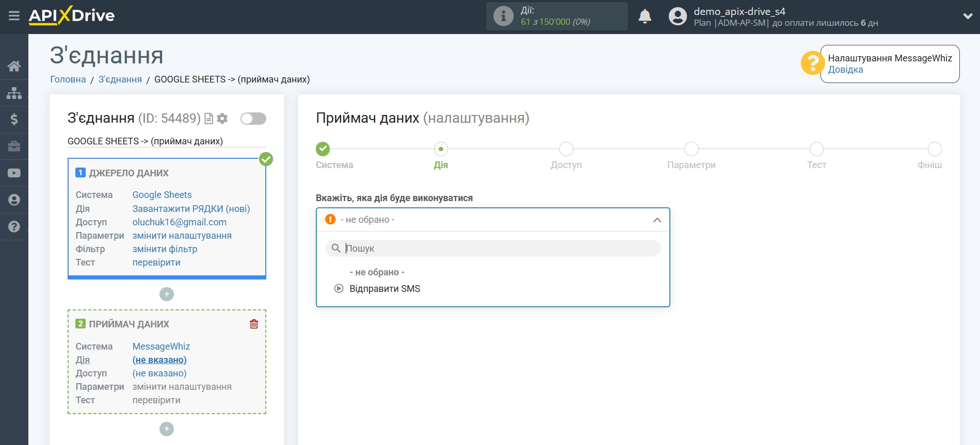Click the actions info icon
The image size is (980, 445).
click(x=503, y=16)
